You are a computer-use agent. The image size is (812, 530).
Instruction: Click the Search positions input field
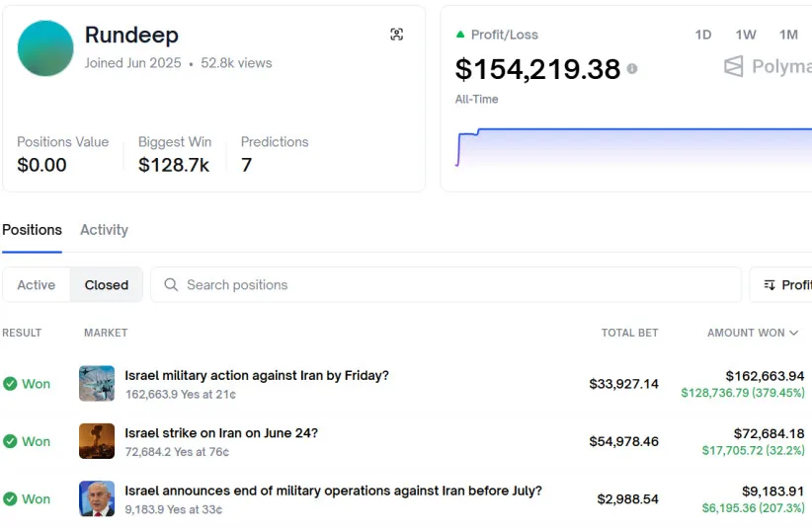tap(454, 284)
